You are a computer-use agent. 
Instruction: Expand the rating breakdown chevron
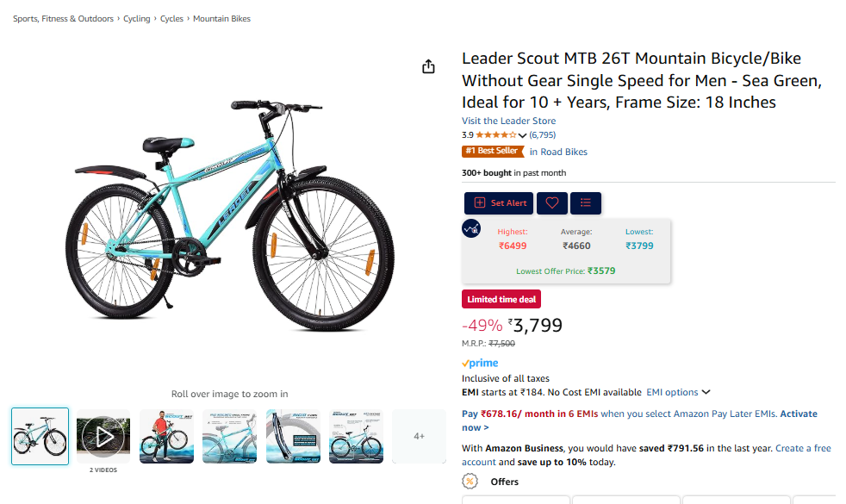[522, 136]
